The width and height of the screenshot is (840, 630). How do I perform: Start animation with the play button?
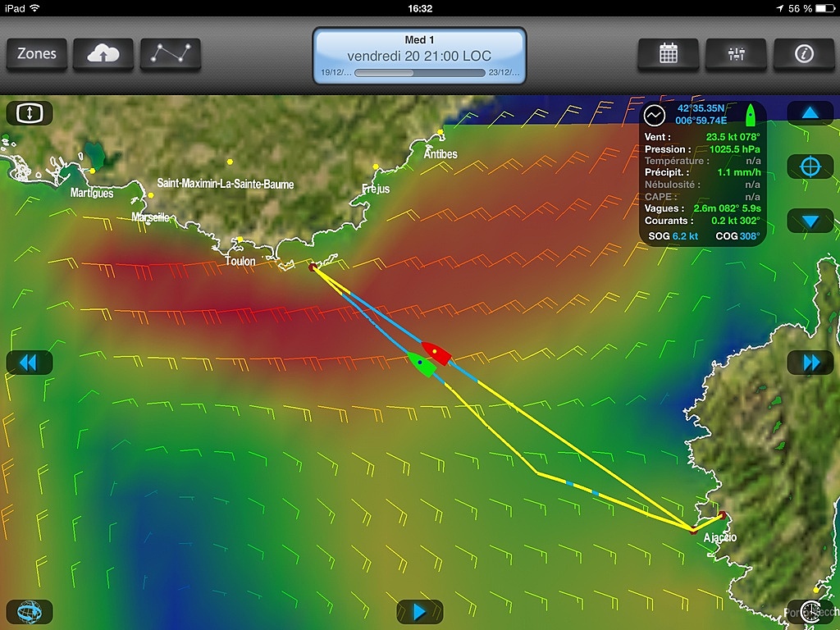pyautogui.click(x=419, y=611)
